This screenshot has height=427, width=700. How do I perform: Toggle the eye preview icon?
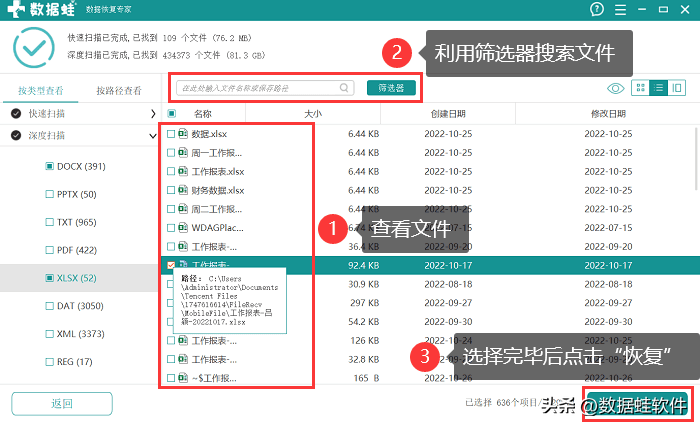(x=616, y=88)
